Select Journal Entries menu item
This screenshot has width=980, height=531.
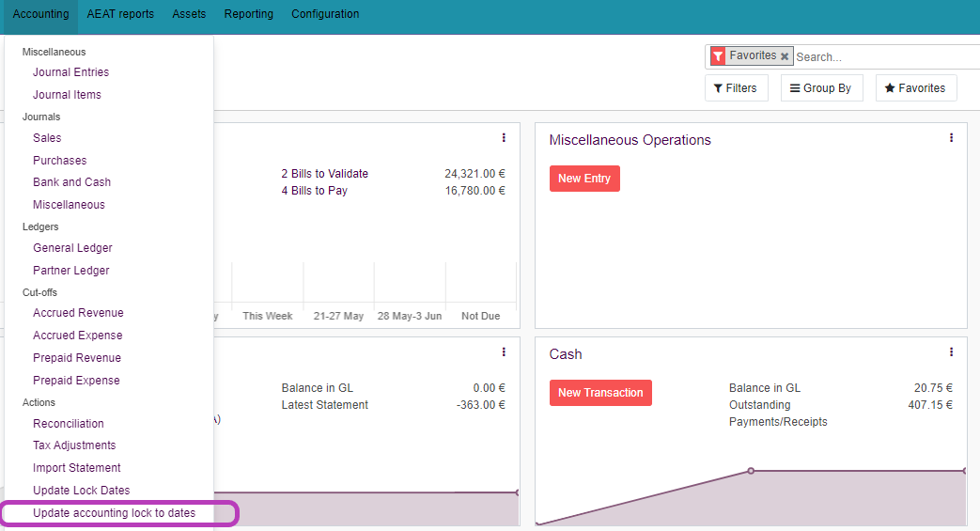(70, 72)
